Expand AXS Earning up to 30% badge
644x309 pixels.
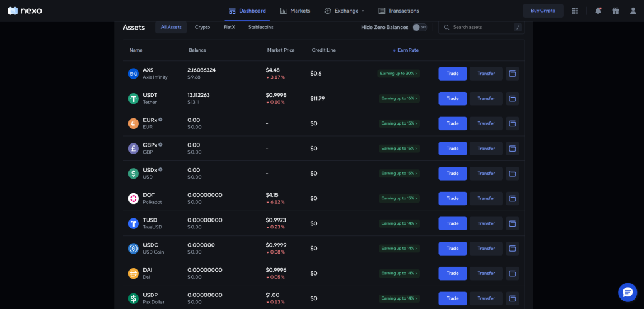pos(399,74)
